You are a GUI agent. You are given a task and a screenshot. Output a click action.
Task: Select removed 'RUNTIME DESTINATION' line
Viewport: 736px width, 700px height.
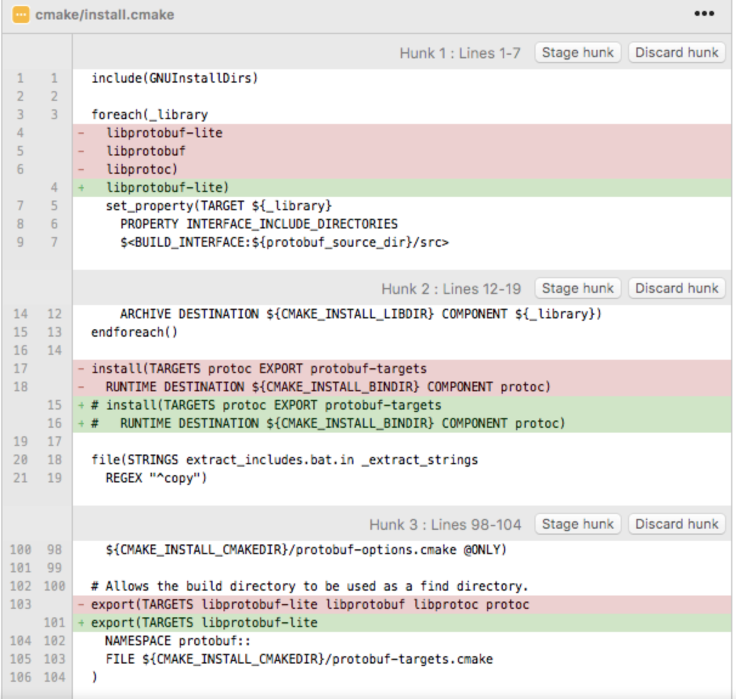point(401,387)
